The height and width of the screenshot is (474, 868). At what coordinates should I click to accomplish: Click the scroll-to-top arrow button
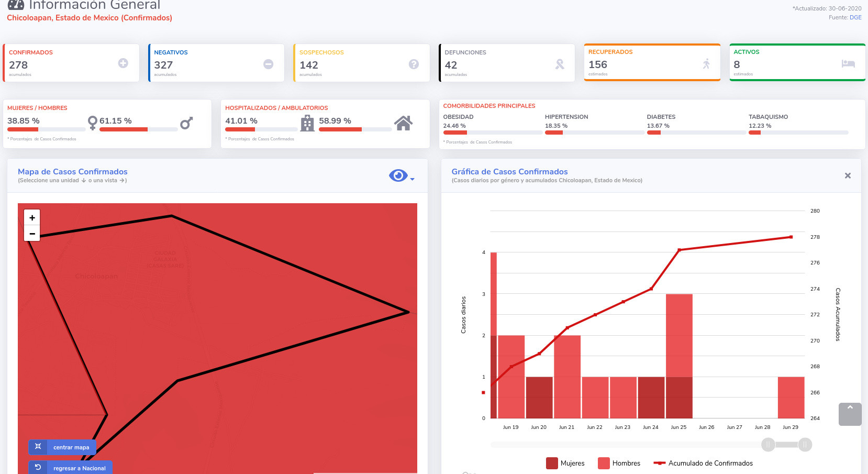pyautogui.click(x=850, y=414)
